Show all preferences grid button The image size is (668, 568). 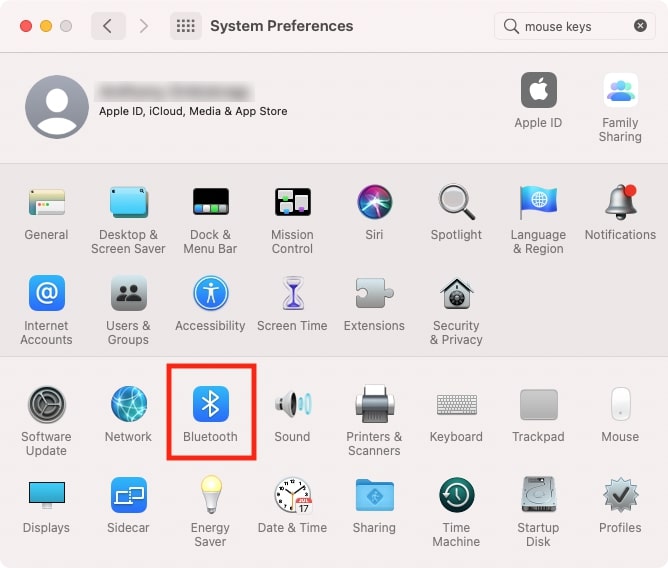point(186,26)
